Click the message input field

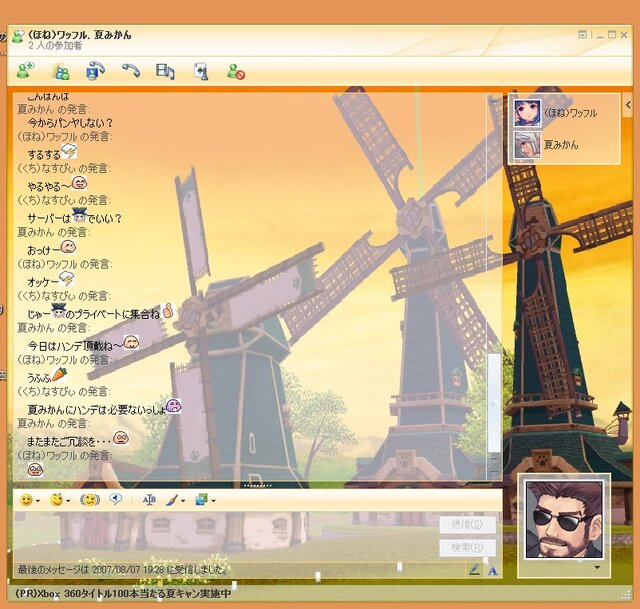coord(225,536)
